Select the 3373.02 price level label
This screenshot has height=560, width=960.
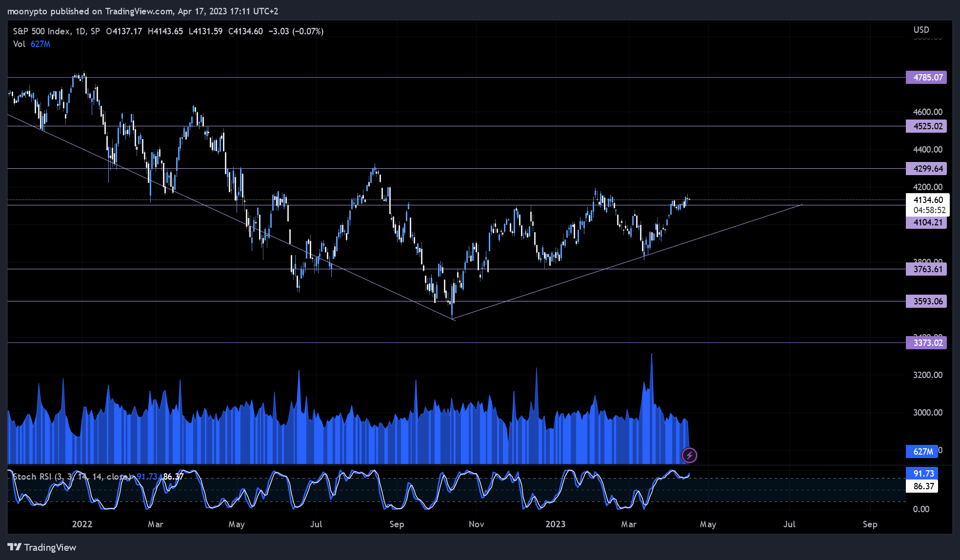(x=926, y=342)
